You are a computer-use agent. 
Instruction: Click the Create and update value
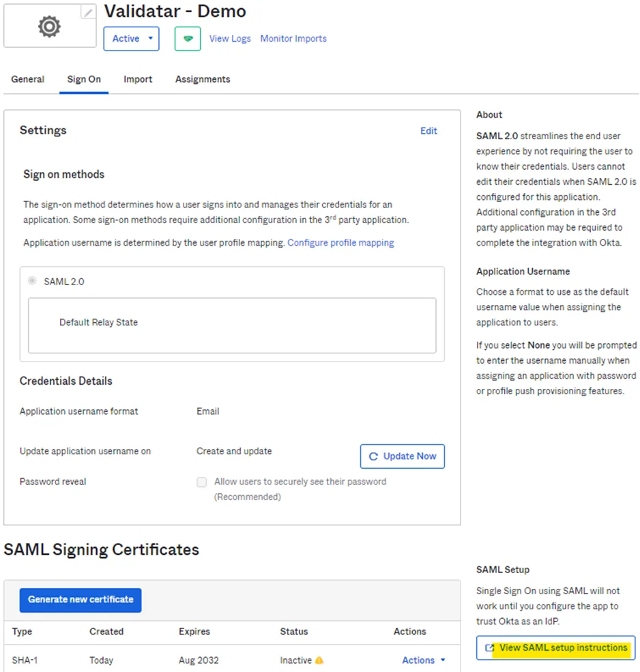click(x=234, y=451)
